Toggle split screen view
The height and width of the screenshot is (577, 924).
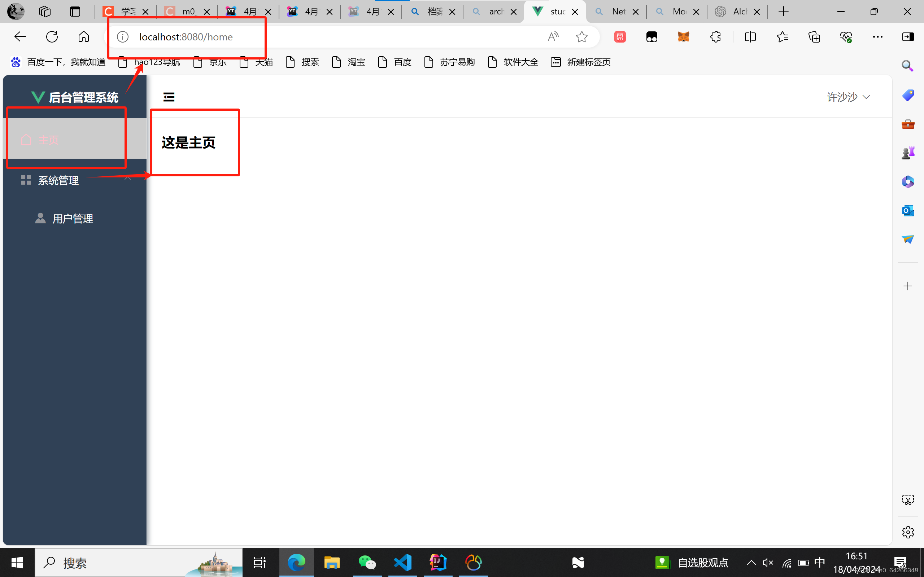coord(750,37)
